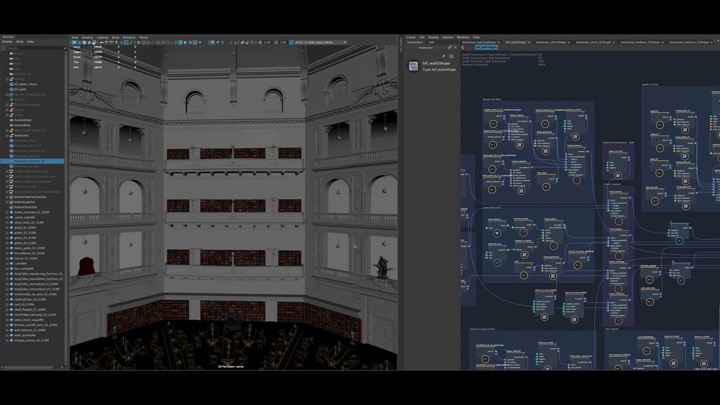Close the Parameters panel
The height and width of the screenshot is (405, 720).
[455, 47]
